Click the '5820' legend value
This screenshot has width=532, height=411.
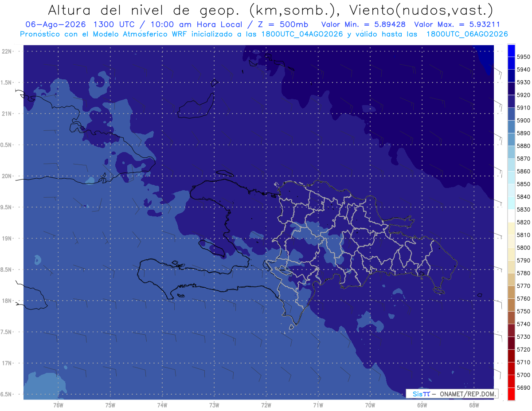[x=523, y=222]
